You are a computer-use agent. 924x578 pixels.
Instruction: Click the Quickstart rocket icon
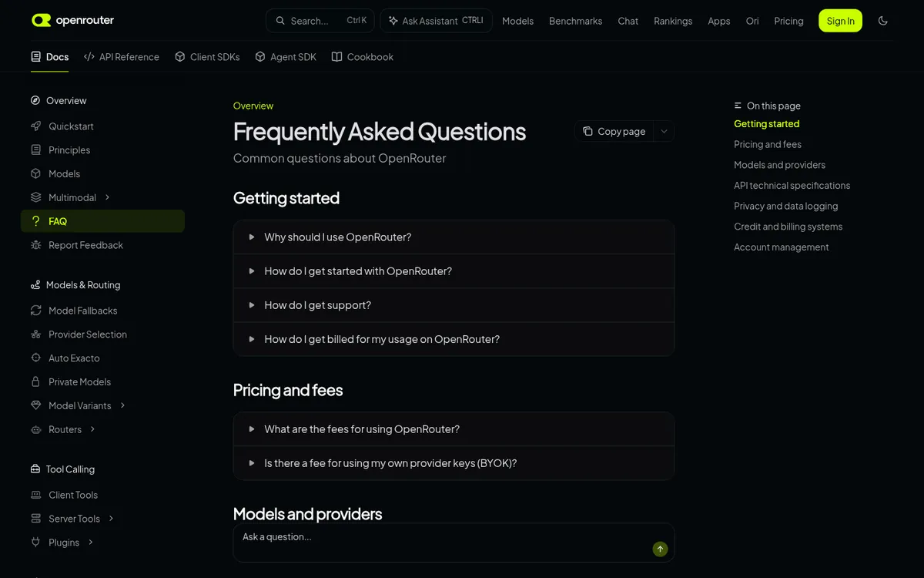click(x=35, y=126)
